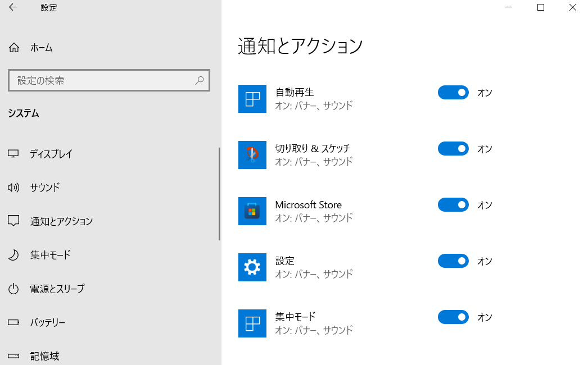Open the ホーム settings page

coord(39,48)
